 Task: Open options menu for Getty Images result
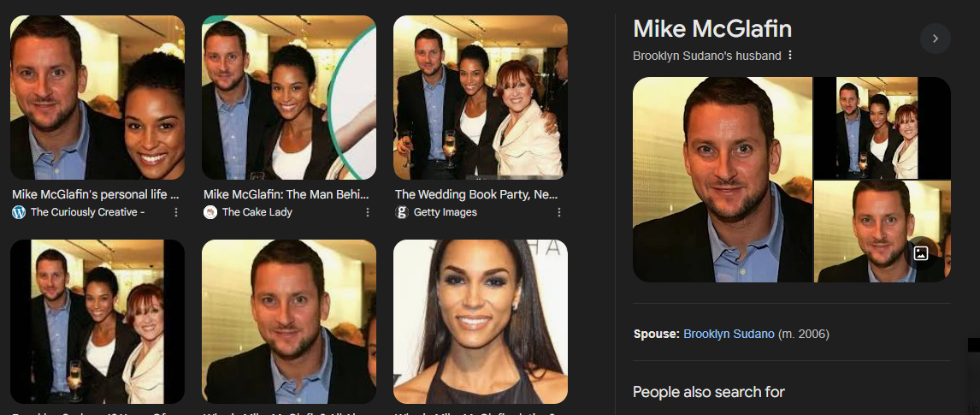[x=558, y=212]
